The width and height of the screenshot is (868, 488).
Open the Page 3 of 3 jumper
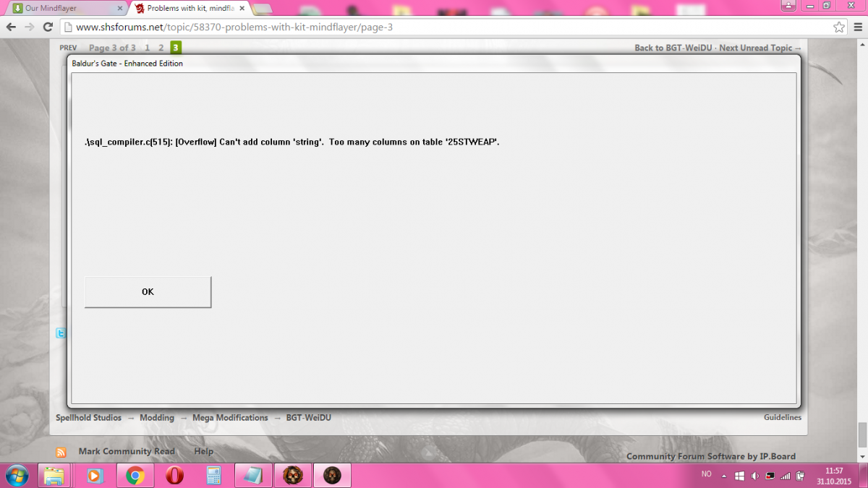tap(112, 48)
